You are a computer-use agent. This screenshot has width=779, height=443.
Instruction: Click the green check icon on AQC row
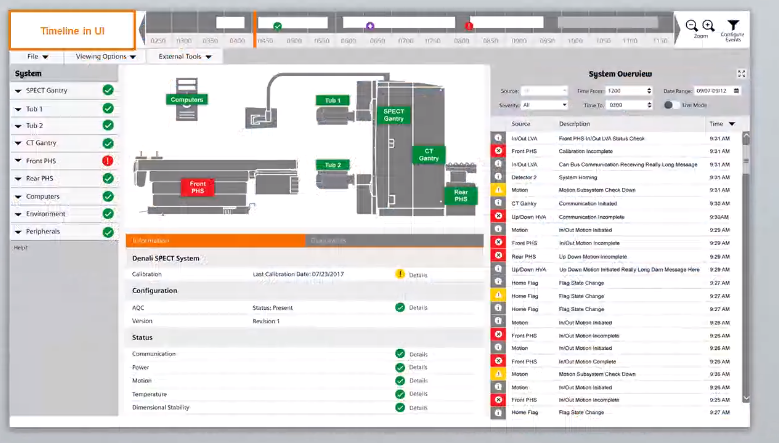click(x=400, y=307)
